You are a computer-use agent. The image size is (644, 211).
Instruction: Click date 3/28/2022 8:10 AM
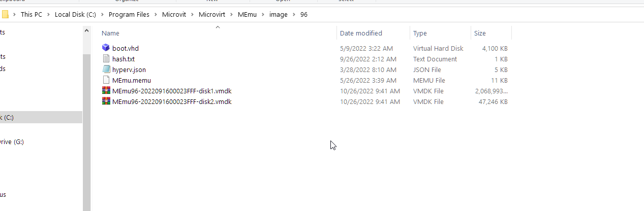[x=369, y=69]
